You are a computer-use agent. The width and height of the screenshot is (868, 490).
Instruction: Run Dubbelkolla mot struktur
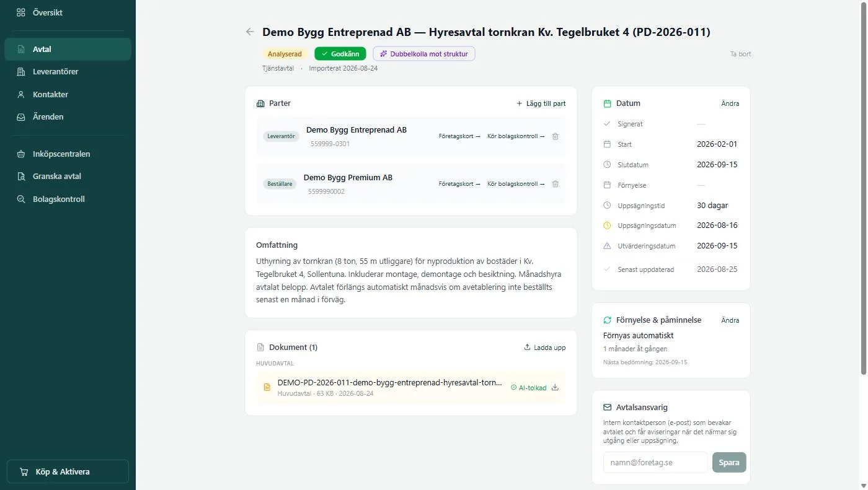[x=424, y=54]
